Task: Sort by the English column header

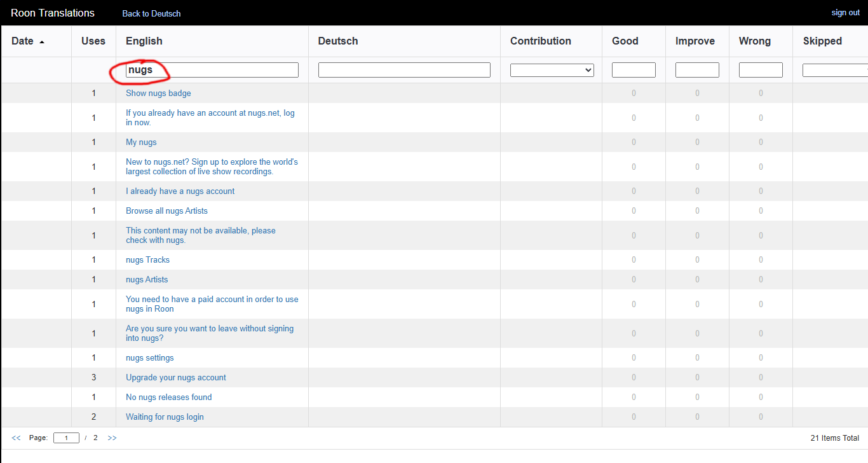Action: pyautogui.click(x=144, y=41)
